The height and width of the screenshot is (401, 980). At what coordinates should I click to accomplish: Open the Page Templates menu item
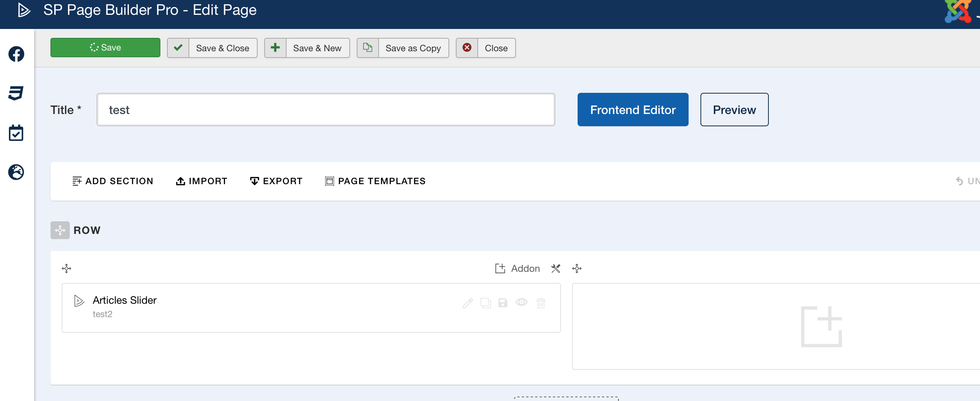pos(375,181)
